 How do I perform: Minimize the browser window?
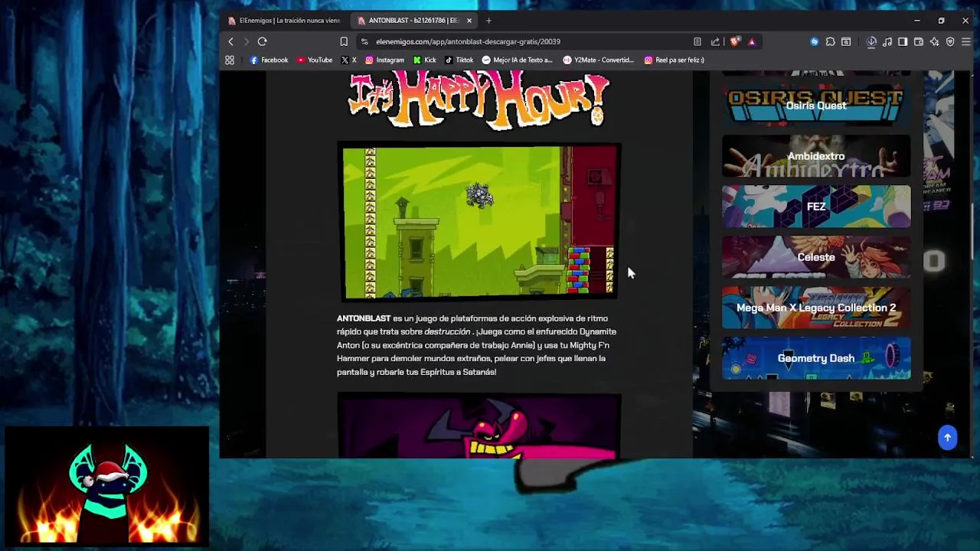point(917,21)
